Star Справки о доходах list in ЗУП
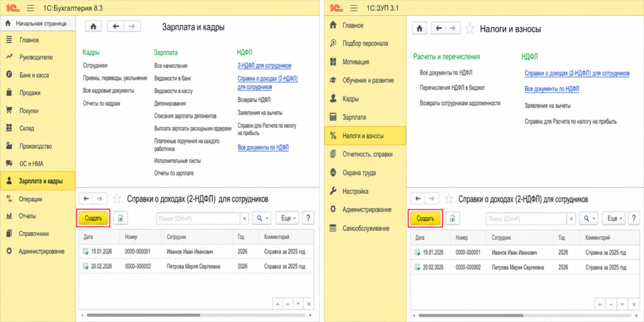The height and width of the screenshot is (322, 644). (x=449, y=199)
